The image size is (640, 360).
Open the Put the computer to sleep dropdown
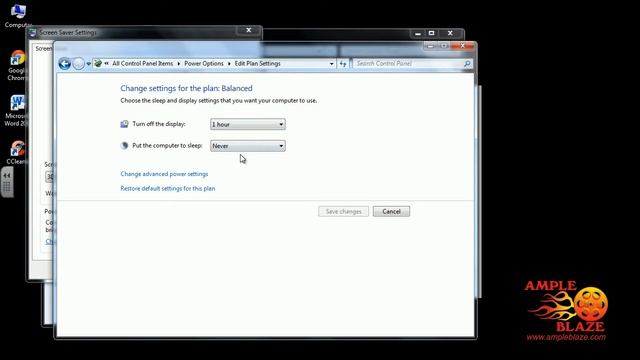pyautogui.click(x=248, y=146)
